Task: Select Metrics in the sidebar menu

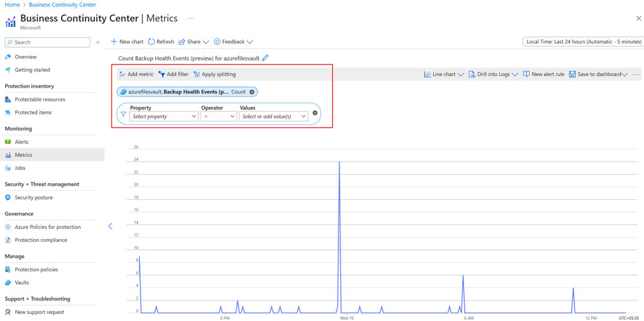Action: [52, 155]
